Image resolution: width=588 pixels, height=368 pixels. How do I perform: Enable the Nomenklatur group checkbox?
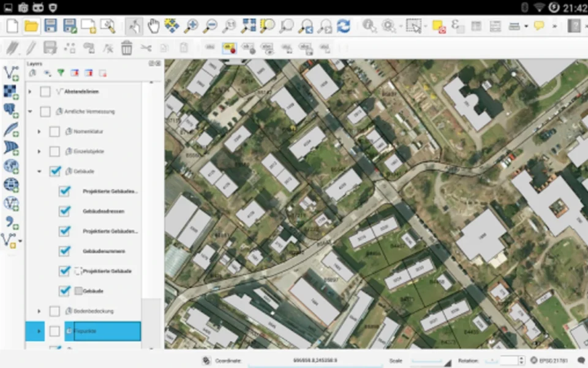[55, 131]
